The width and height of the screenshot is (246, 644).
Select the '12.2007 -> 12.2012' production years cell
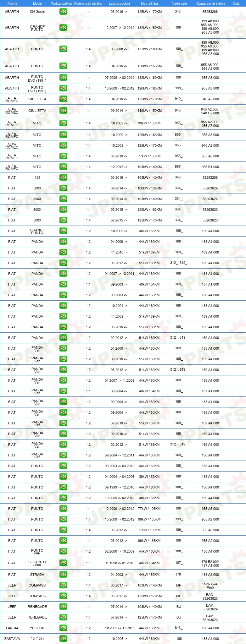[120, 28]
